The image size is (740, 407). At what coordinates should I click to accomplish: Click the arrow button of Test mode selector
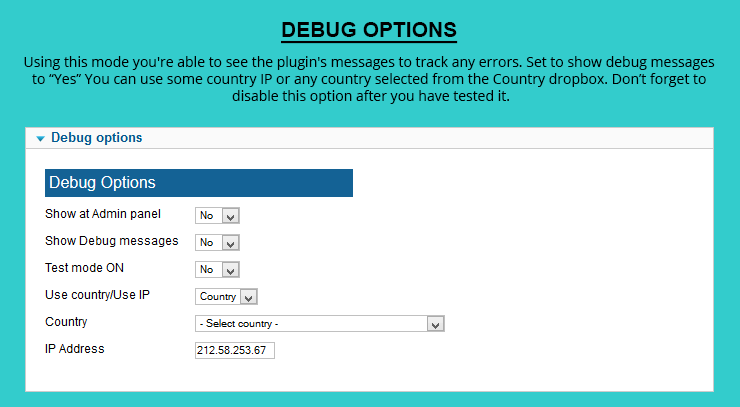(231, 270)
